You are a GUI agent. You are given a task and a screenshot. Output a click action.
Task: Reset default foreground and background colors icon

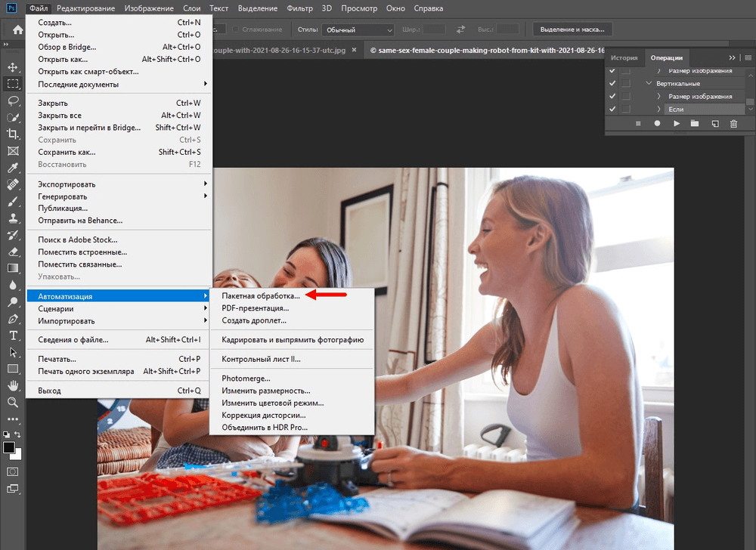[6, 434]
